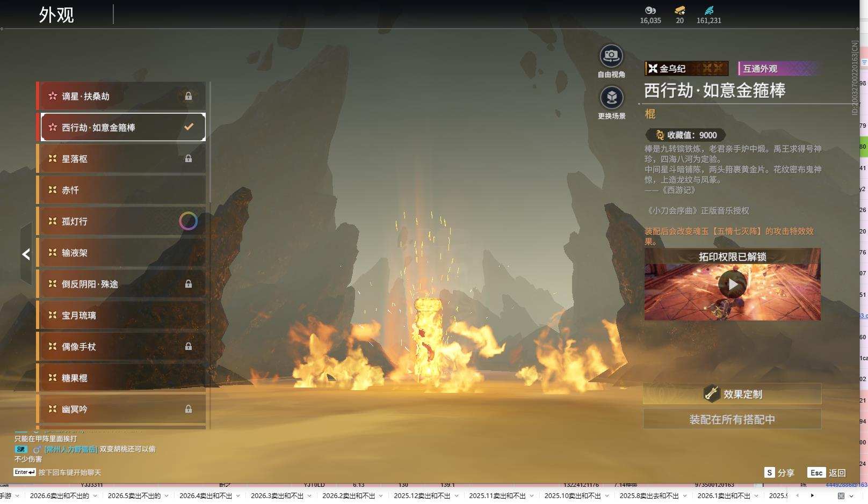The height and width of the screenshot is (504, 868).
Task: Select the 孤灯行 skin
Action: (121, 221)
